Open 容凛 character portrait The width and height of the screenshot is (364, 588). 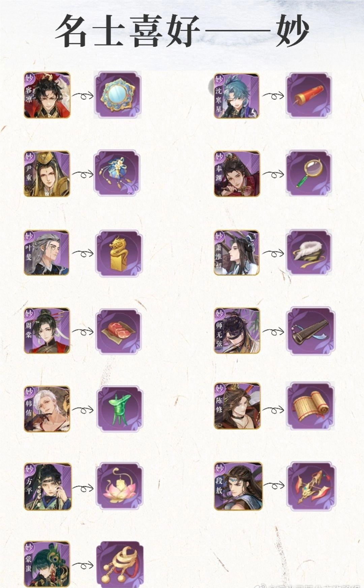(47, 95)
